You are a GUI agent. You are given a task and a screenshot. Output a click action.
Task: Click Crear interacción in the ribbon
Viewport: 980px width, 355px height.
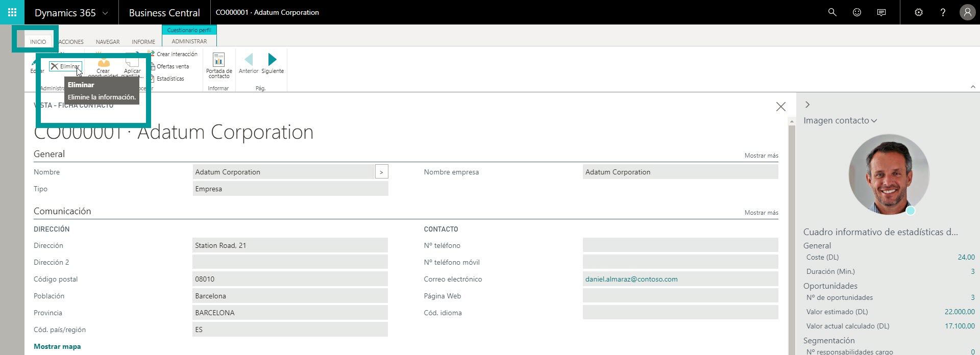(173, 54)
